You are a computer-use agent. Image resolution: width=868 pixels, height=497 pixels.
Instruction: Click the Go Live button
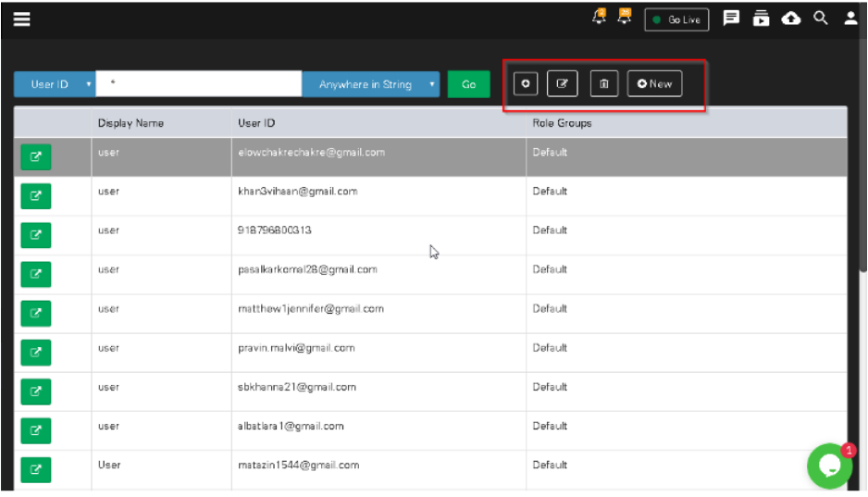tap(676, 20)
